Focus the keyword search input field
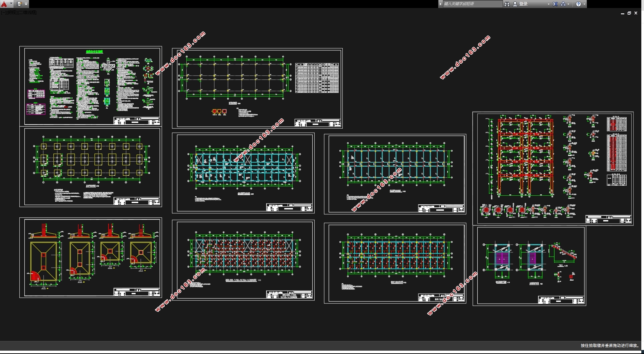 point(472,4)
